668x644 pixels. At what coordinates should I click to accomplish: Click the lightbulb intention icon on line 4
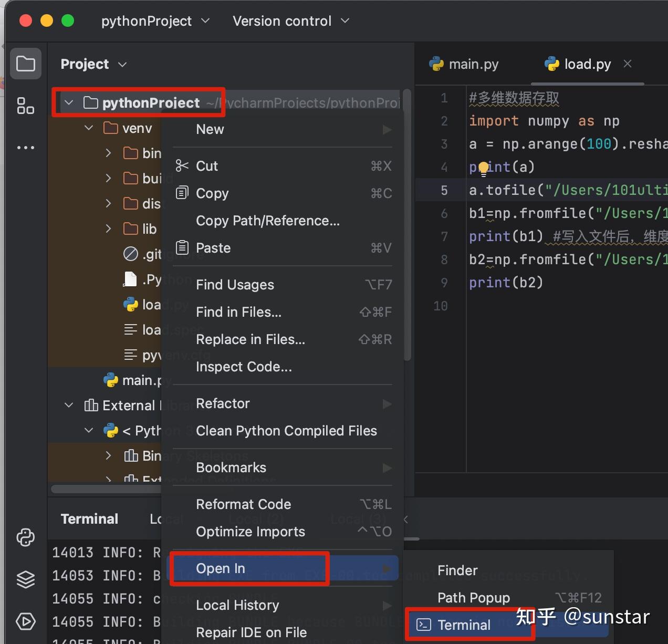pos(483,168)
